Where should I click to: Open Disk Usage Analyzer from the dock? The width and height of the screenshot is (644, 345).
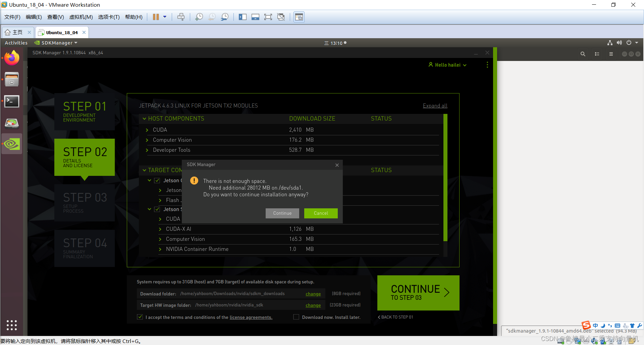(12, 123)
